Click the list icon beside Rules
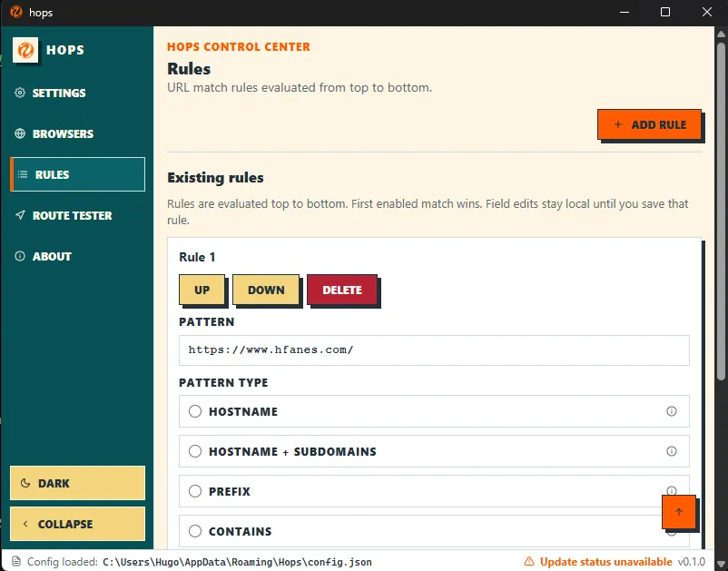 [x=23, y=174]
